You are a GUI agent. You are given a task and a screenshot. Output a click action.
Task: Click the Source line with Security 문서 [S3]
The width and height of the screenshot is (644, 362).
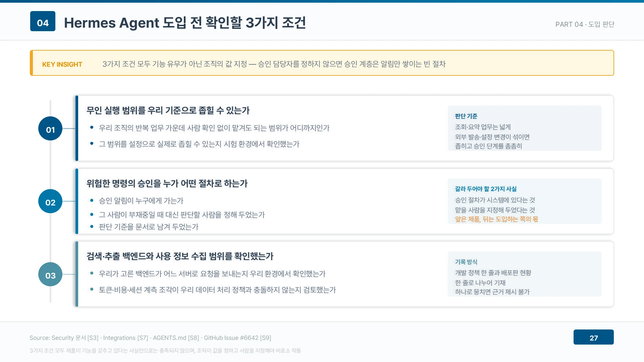click(150, 338)
